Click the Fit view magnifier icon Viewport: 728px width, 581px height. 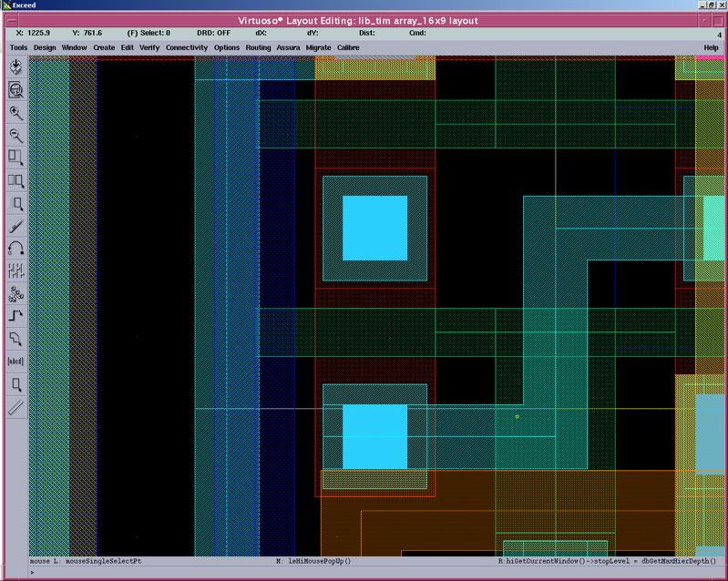click(15, 90)
